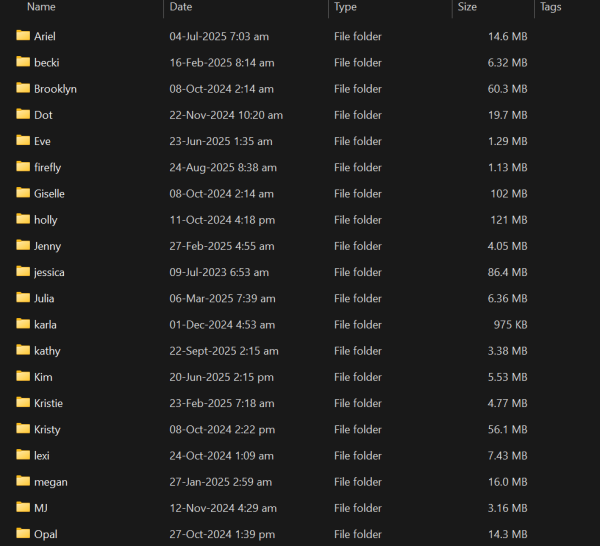Image resolution: width=600 pixels, height=546 pixels.
Task: Select the Opal folder icon
Action: [x=24, y=534]
